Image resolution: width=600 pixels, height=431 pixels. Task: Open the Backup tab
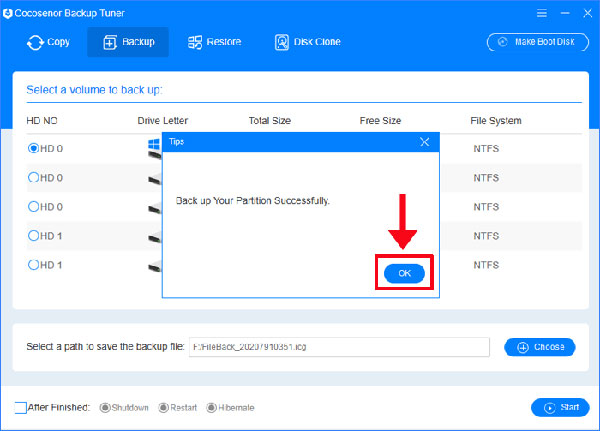click(x=128, y=42)
